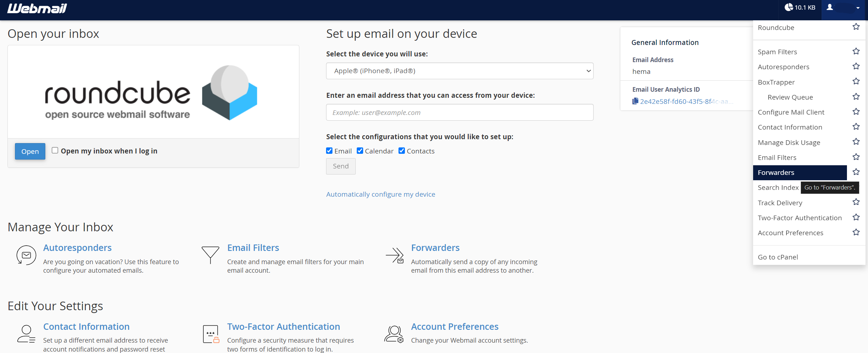Click the Send button
Screen dimensions: 868x353
point(341,166)
